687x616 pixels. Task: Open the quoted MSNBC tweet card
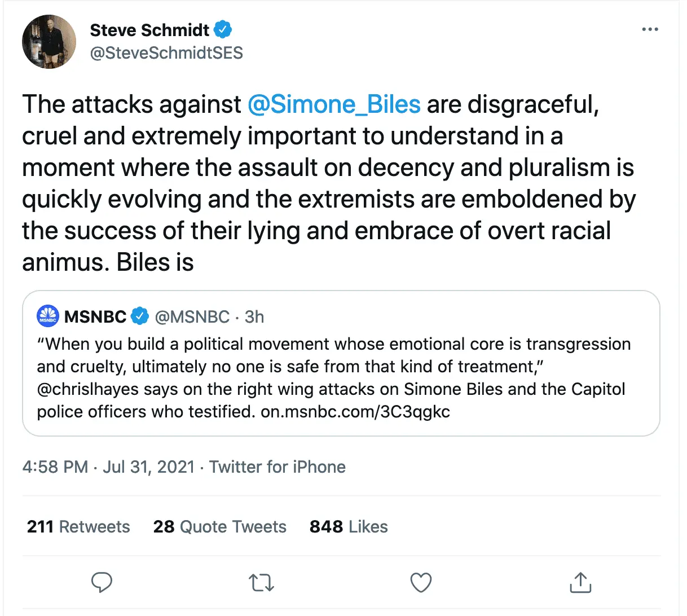(x=341, y=367)
